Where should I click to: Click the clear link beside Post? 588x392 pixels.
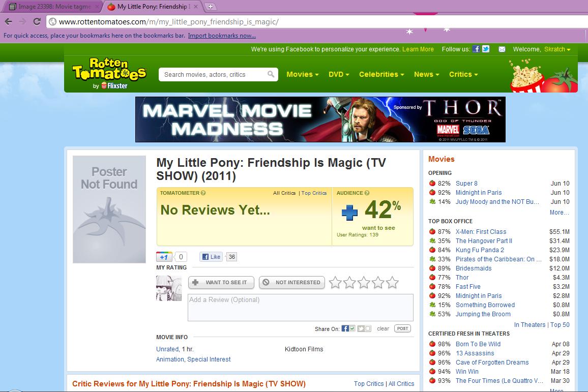click(x=383, y=328)
